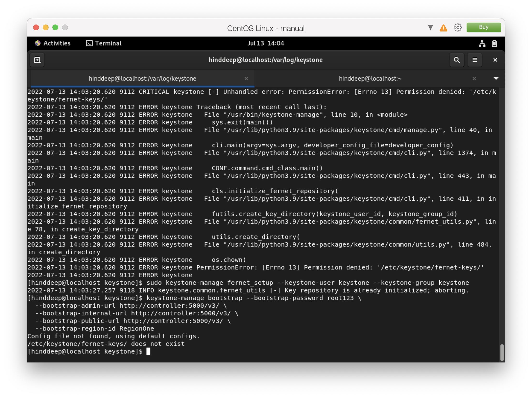This screenshot has width=532, height=398.
Task: Click the 'cls.initialize_fernet_repository(' line
Action: 183,191
